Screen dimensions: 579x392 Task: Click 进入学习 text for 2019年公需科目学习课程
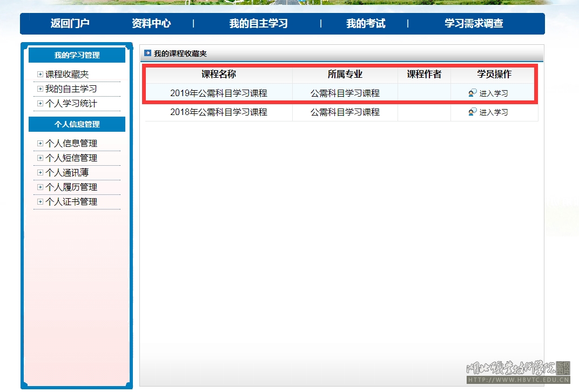point(494,93)
